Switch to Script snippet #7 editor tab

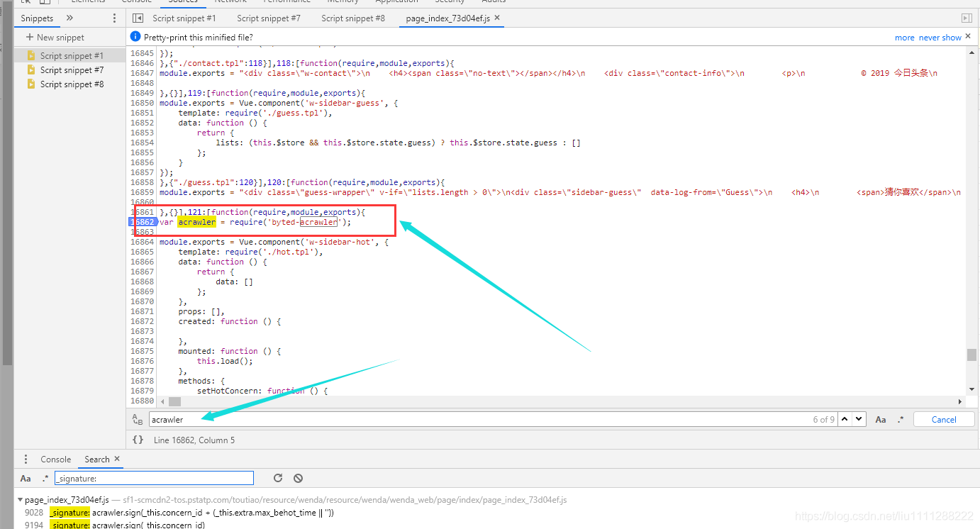pyautogui.click(x=269, y=18)
